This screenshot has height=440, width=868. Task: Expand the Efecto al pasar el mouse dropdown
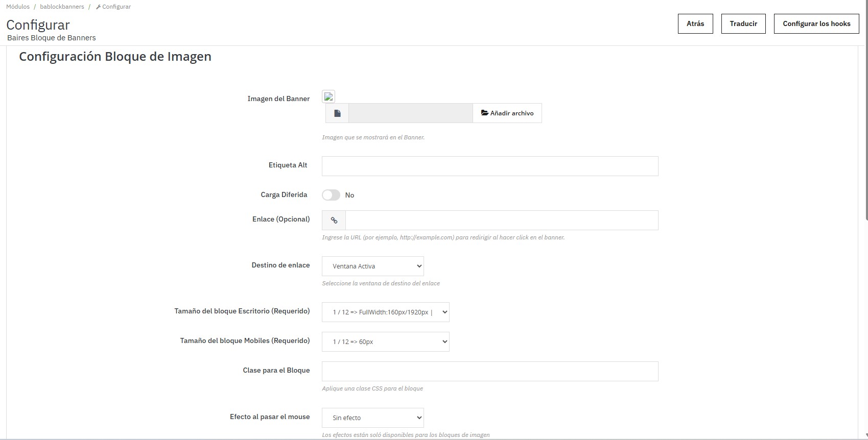[x=373, y=418]
